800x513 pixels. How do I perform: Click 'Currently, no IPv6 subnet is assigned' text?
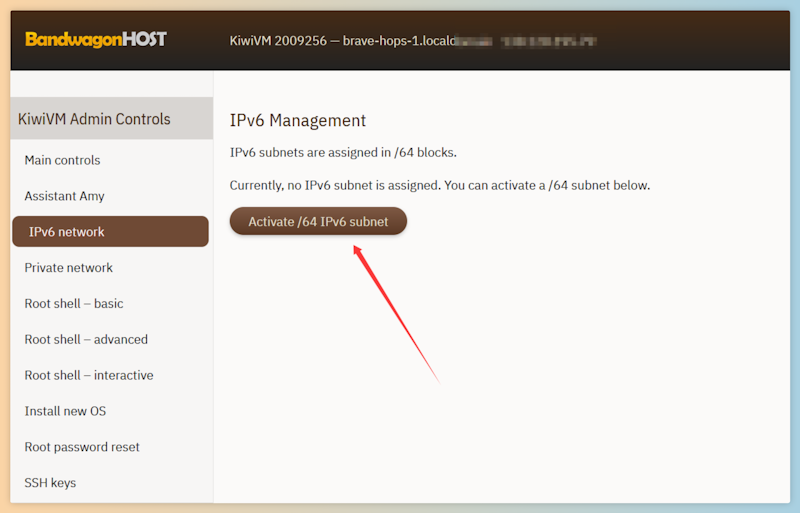click(x=335, y=185)
